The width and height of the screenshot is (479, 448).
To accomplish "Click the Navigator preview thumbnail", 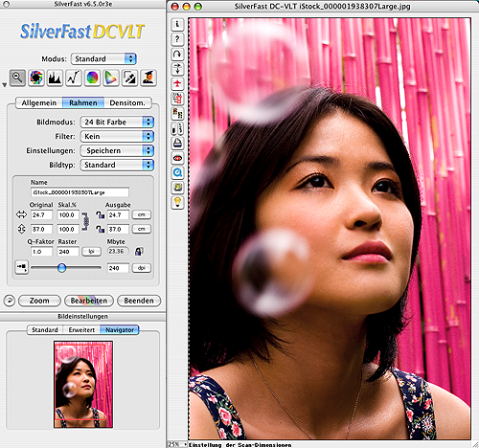I will [83, 384].
